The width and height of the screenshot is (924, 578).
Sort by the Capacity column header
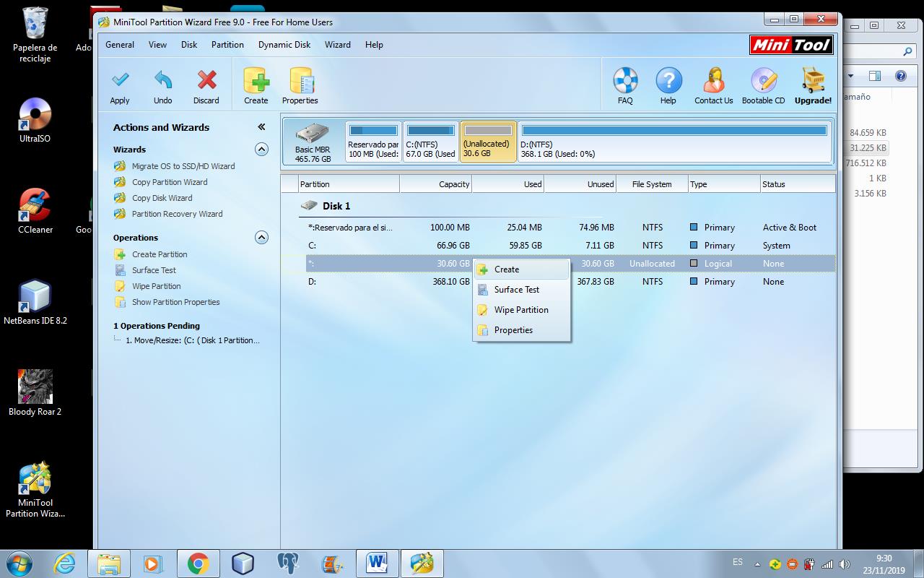coord(435,184)
